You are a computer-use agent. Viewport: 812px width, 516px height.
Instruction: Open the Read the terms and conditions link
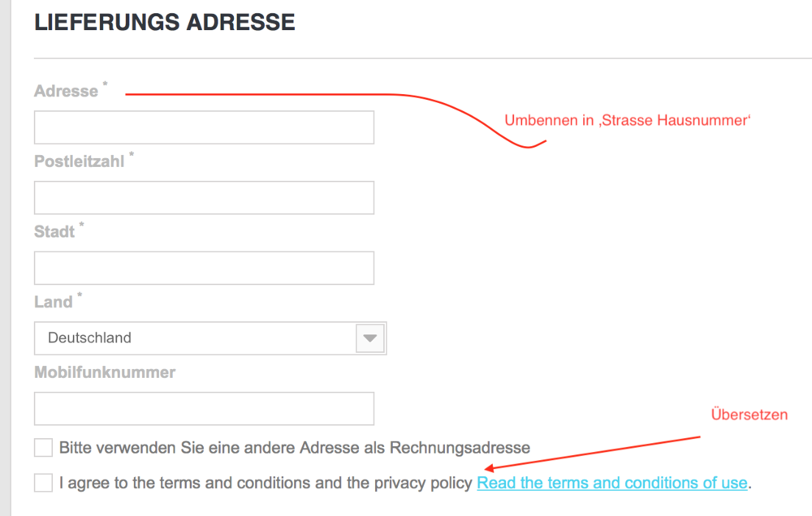(x=611, y=484)
